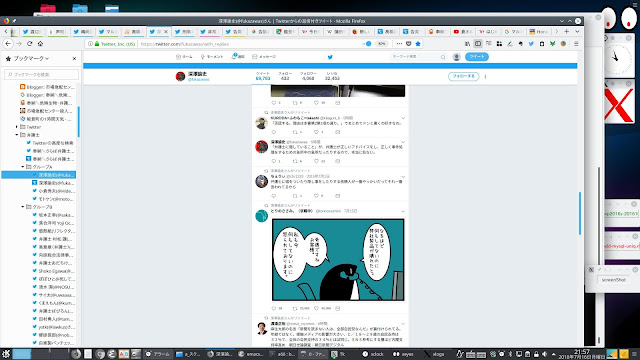Image resolution: width=640 pixels, height=360 pixels.
Task: Open bookmark 'Twitterの高度な検索'
Action: (50, 143)
